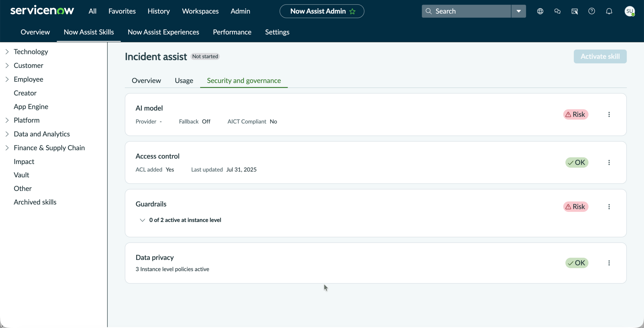The height and width of the screenshot is (328, 644).
Task: Expand the Technology category
Action: click(7, 52)
